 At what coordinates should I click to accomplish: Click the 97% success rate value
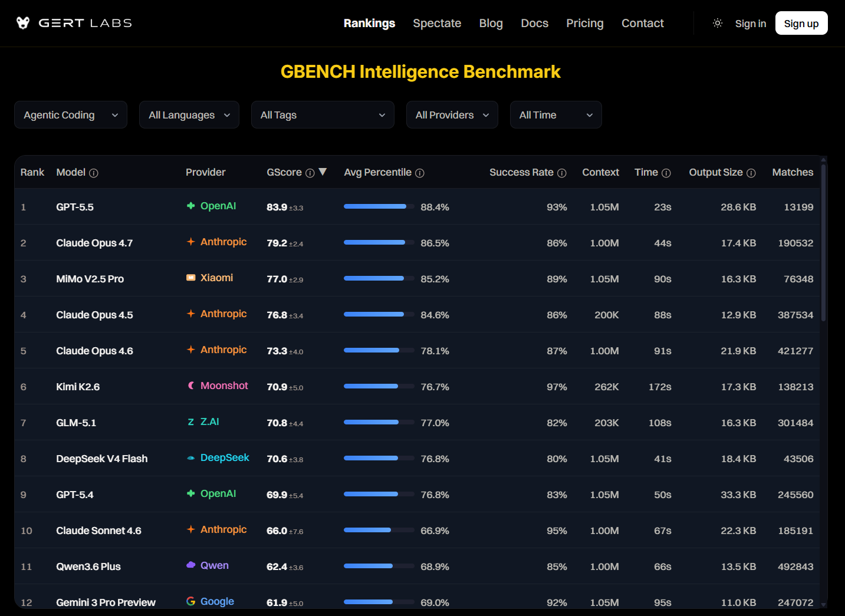(x=557, y=387)
